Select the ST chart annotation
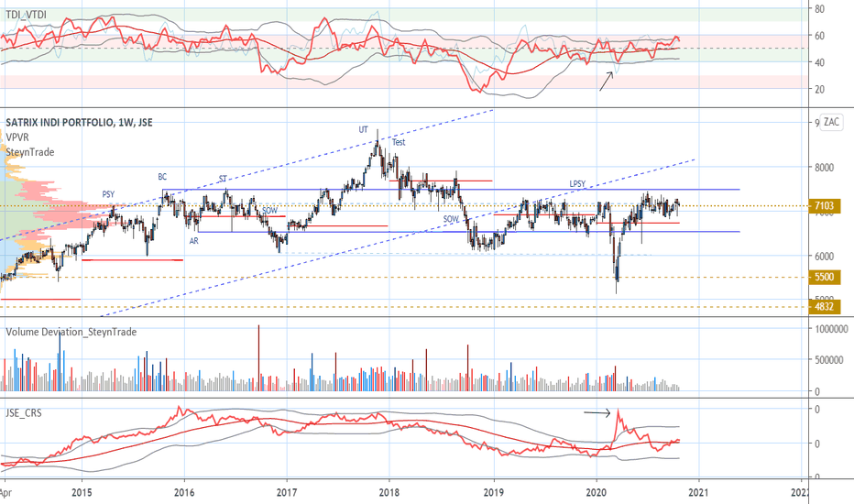This screenshot has height=504, width=854. (223, 179)
